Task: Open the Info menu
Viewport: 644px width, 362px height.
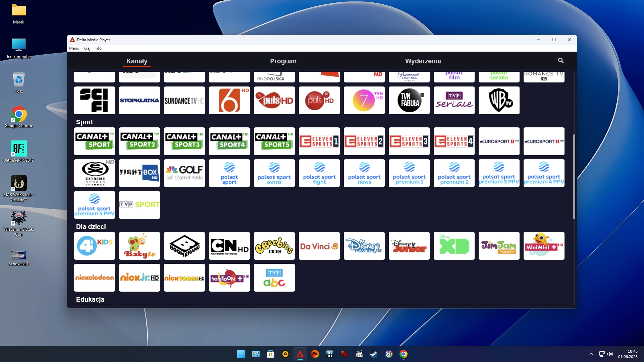Action: (x=98, y=48)
